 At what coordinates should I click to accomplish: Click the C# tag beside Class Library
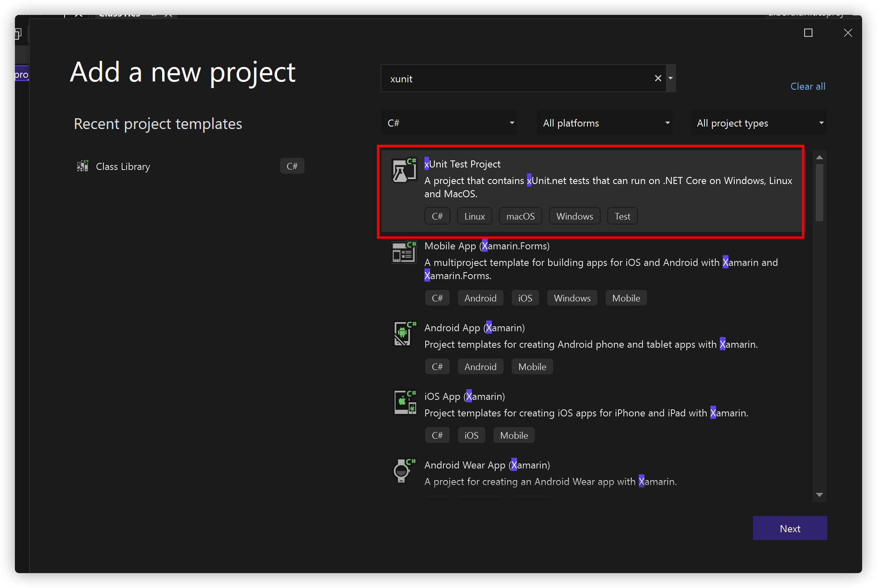click(x=292, y=166)
